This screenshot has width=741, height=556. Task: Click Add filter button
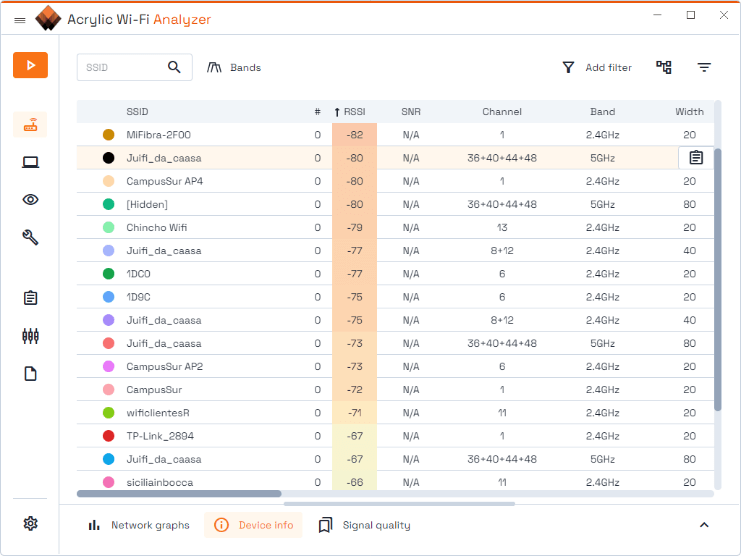pyautogui.click(x=597, y=67)
